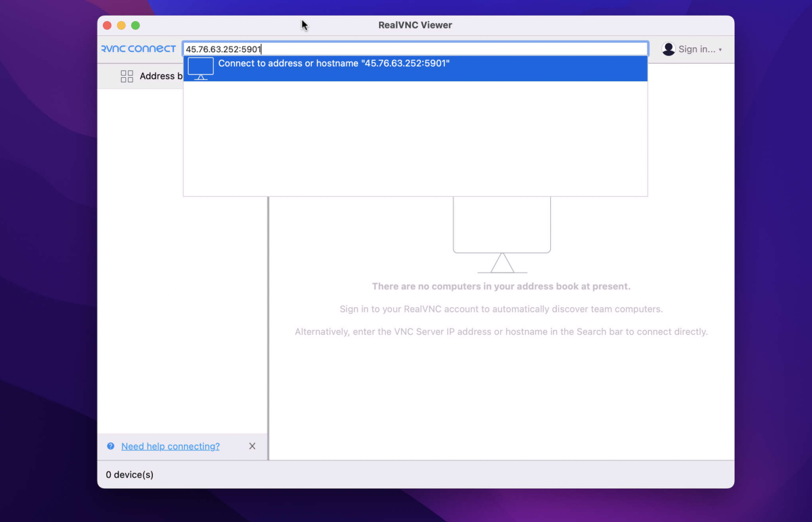Close the RealVNC Viewer window with the red button

pos(107,25)
